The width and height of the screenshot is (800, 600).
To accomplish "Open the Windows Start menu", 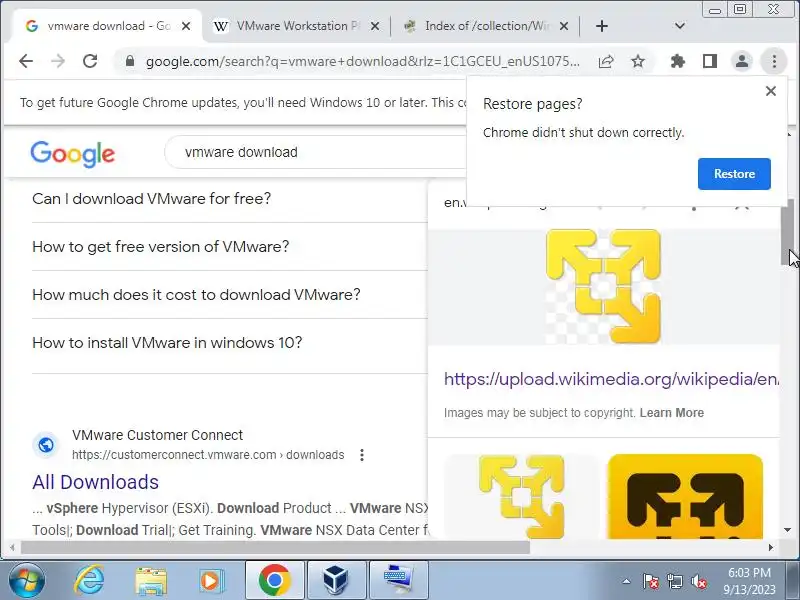I will point(26,581).
